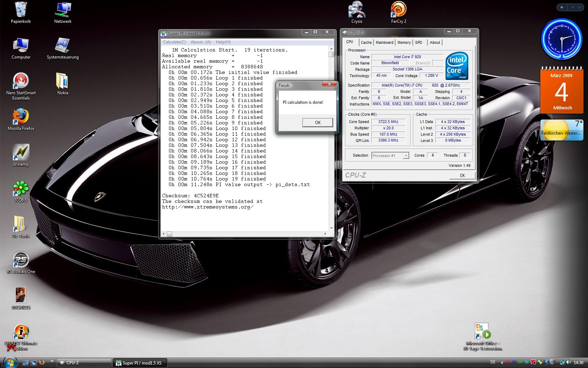Click the Windows Start orb
The width and height of the screenshot is (588, 368).
click(9, 362)
